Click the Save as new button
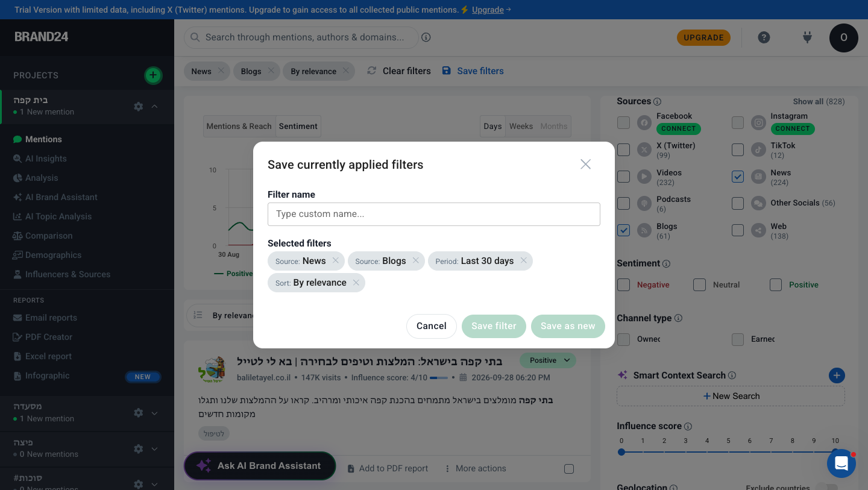This screenshot has height=490, width=868. pyautogui.click(x=568, y=326)
